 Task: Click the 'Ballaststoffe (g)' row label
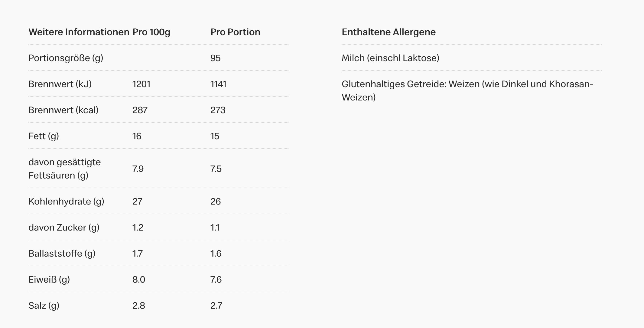click(x=62, y=254)
